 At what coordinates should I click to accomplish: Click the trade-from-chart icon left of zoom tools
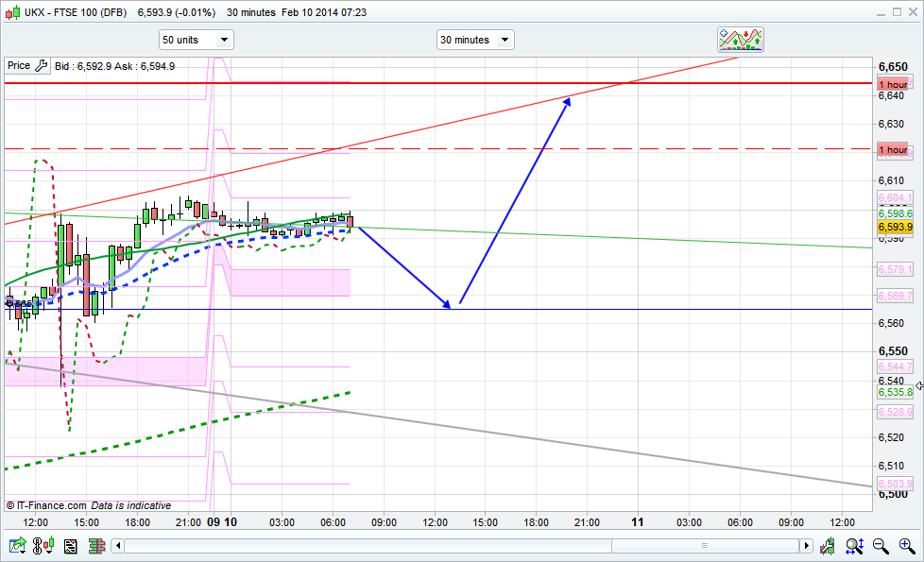click(x=829, y=545)
